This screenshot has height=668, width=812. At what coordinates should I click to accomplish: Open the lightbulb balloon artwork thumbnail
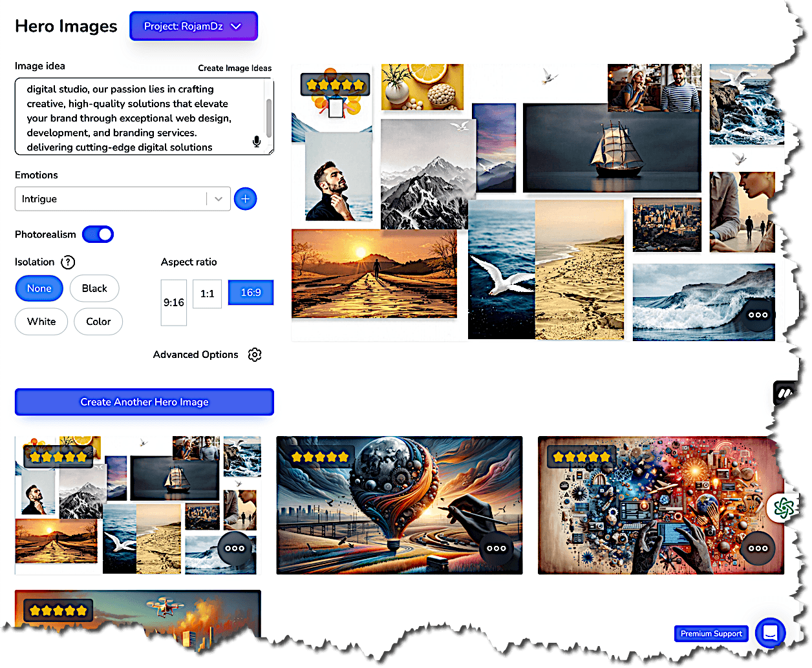click(400, 505)
